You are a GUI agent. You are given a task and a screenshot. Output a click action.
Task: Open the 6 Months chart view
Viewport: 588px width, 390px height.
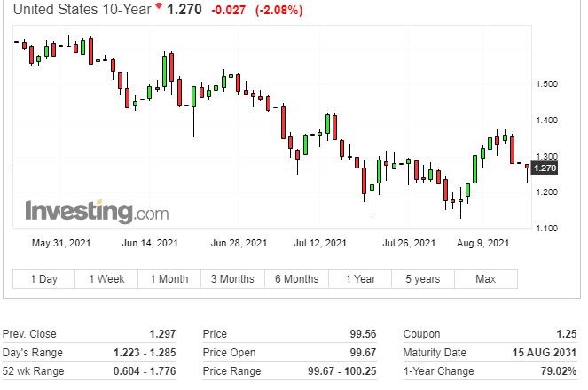coord(296,279)
